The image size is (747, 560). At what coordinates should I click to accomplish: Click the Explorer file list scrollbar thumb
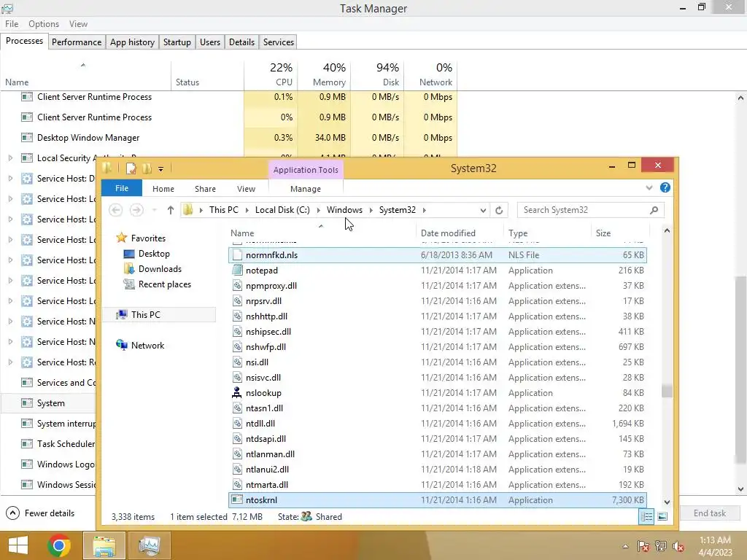click(667, 391)
